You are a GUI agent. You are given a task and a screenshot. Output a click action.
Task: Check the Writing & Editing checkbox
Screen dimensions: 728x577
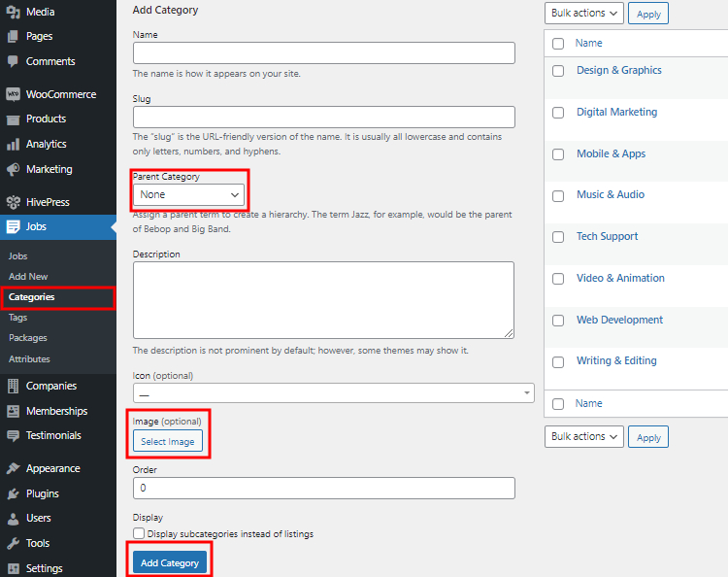coord(558,362)
